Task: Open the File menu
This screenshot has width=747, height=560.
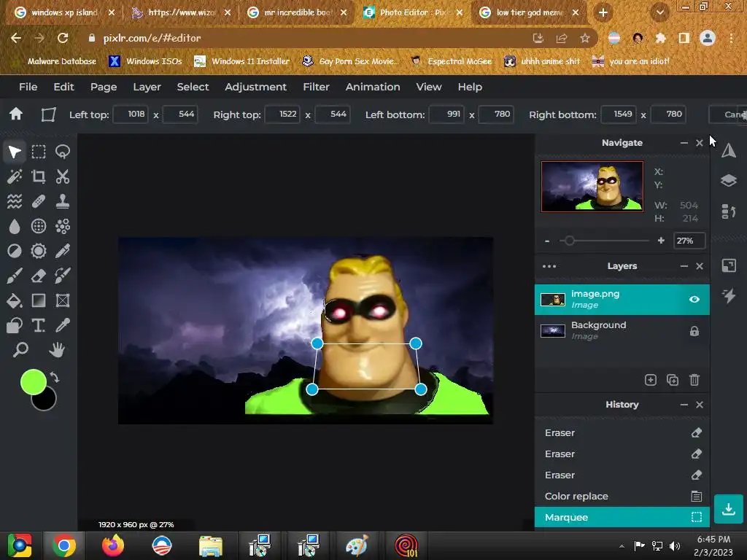Action: click(28, 87)
